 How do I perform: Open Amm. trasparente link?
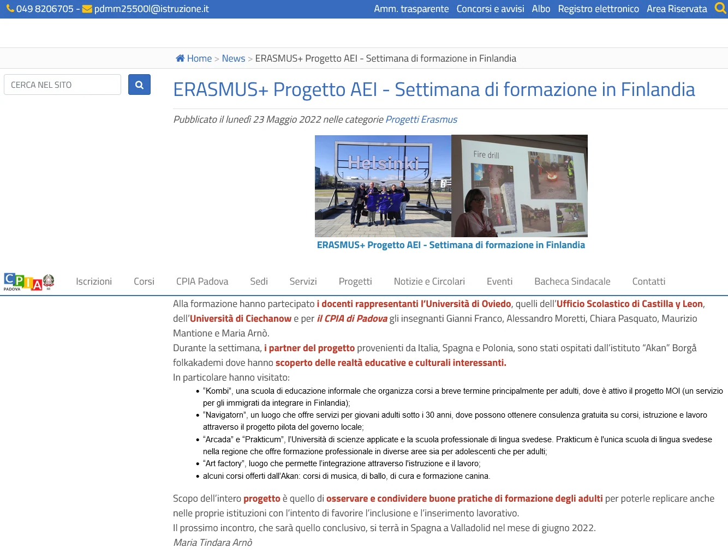point(411,9)
